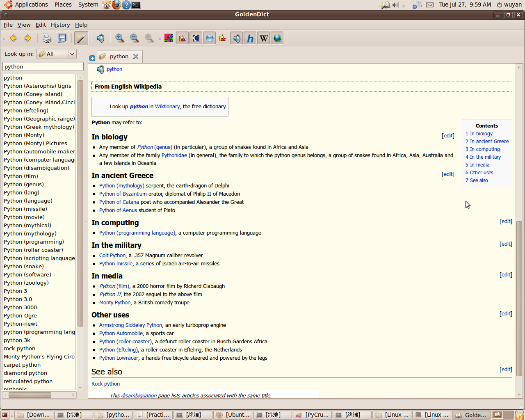Print the article using the printer icon
Image resolution: width=525 pixels, height=420 pixels.
[47, 38]
